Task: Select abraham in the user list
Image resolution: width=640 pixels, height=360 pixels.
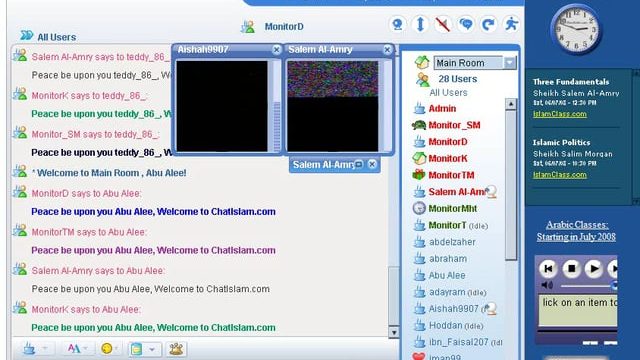Action: pos(448,259)
